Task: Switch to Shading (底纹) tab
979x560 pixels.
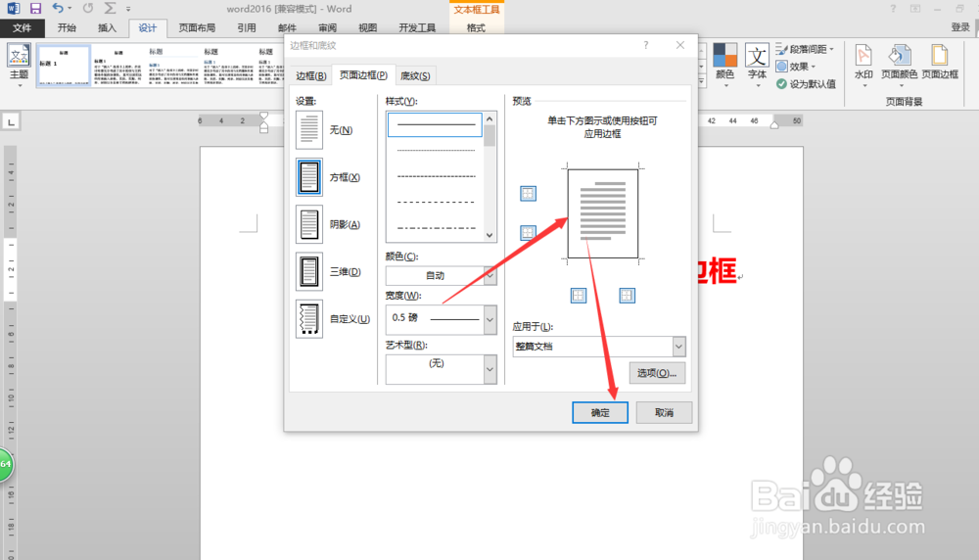Action: pos(415,75)
